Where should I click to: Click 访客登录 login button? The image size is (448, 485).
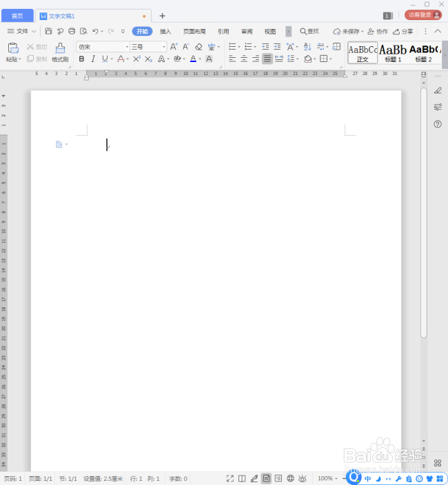tap(423, 15)
